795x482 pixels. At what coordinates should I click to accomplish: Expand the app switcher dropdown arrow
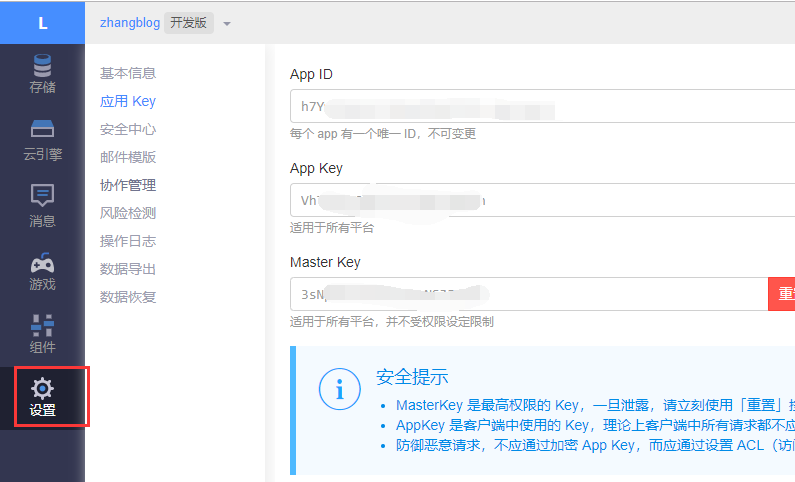tap(227, 24)
